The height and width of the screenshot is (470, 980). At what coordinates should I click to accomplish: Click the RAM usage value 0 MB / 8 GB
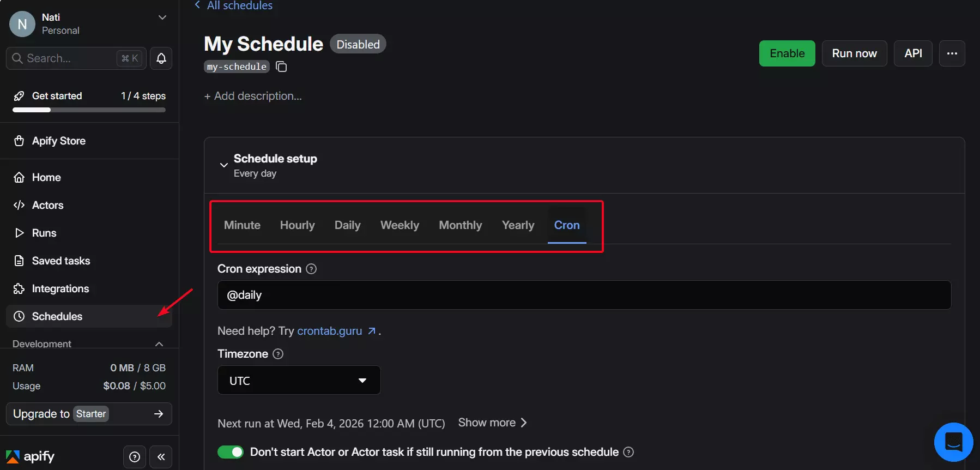[x=138, y=368]
